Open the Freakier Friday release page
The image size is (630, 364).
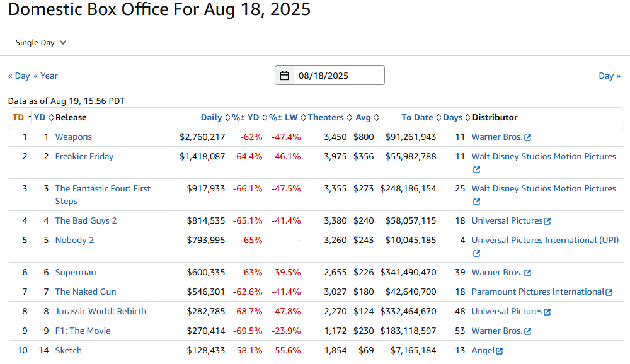tap(84, 156)
